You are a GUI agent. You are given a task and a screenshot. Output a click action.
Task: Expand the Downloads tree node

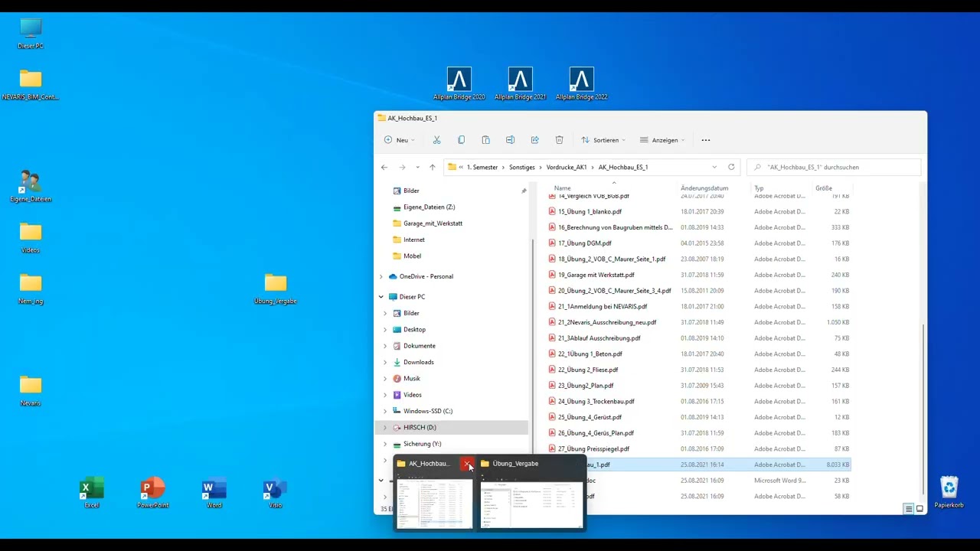(x=385, y=362)
